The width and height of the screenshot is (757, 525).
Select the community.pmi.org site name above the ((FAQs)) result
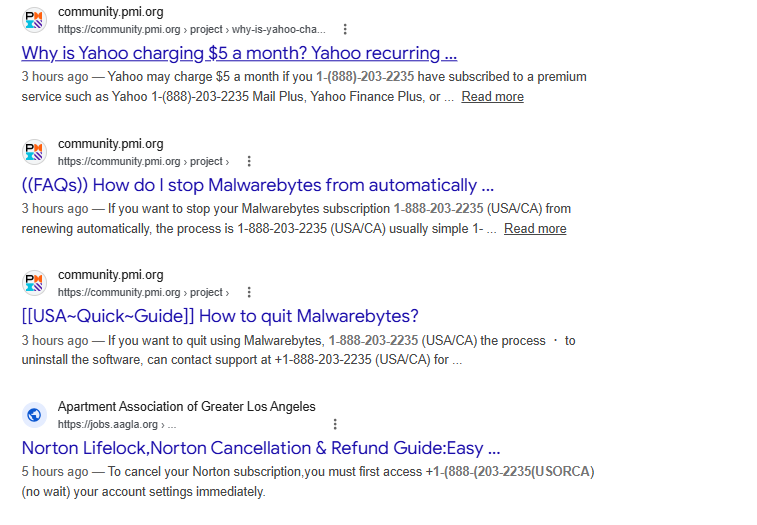pos(111,144)
